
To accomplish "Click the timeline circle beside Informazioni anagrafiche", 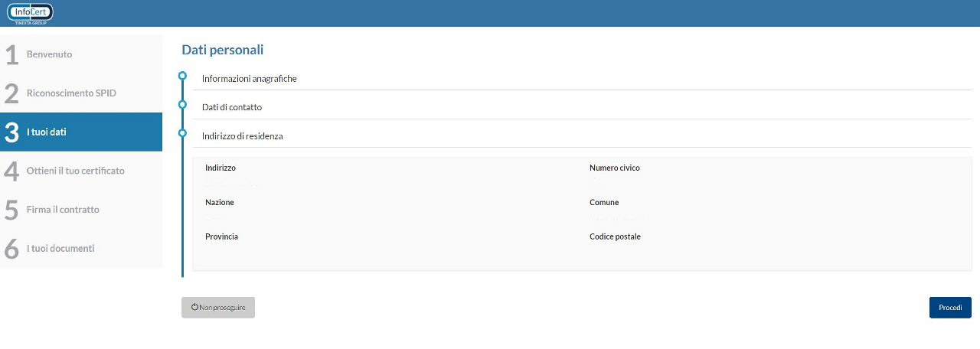I will point(182,76).
